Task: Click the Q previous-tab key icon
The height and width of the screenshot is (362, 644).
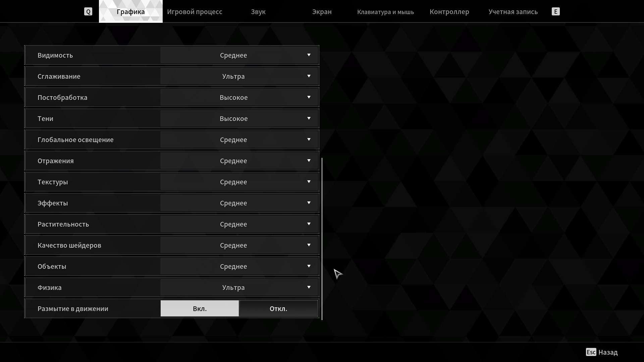Action: (88, 12)
